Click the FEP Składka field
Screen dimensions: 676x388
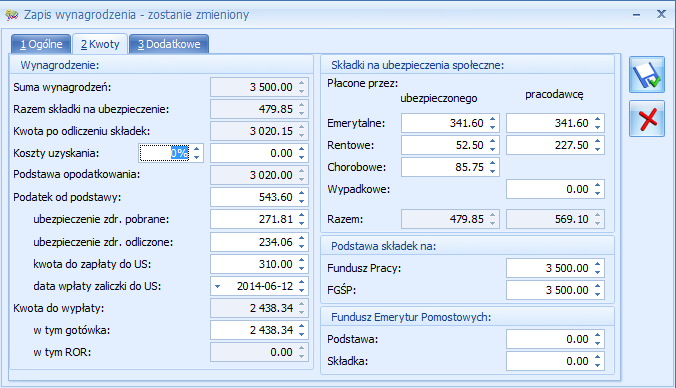(x=550, y=361)
